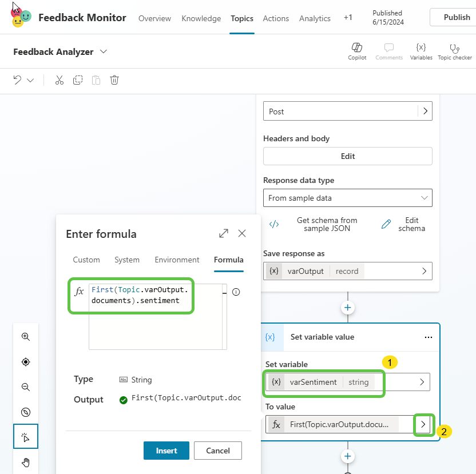
Task: Launch the Topic checker
Action: (455, 51)
